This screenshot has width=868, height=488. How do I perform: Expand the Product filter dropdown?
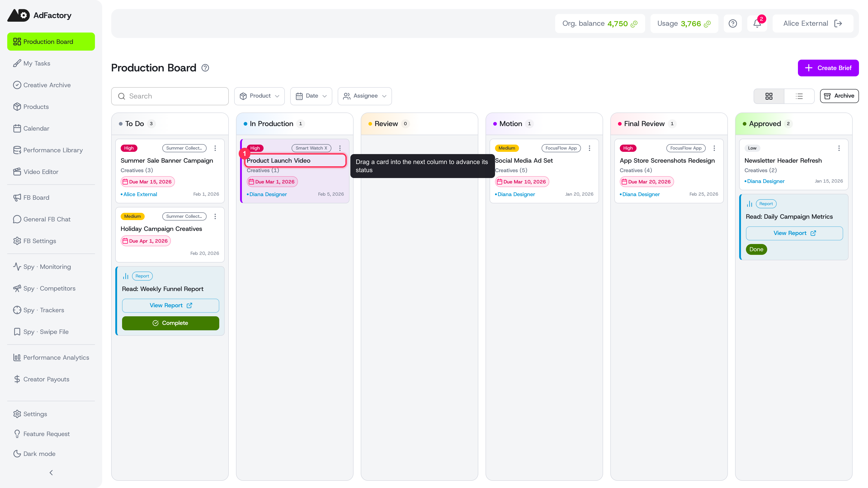(x=259, y=96)
